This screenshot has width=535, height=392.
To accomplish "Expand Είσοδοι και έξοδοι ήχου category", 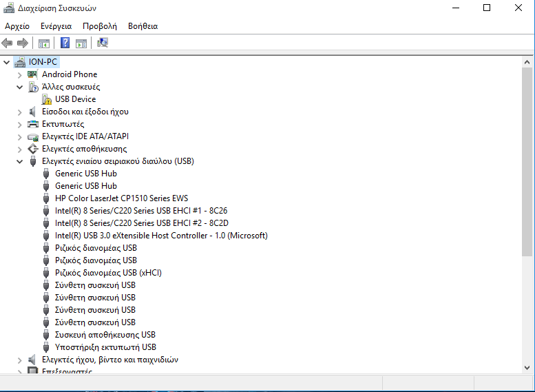I will 20,112.
